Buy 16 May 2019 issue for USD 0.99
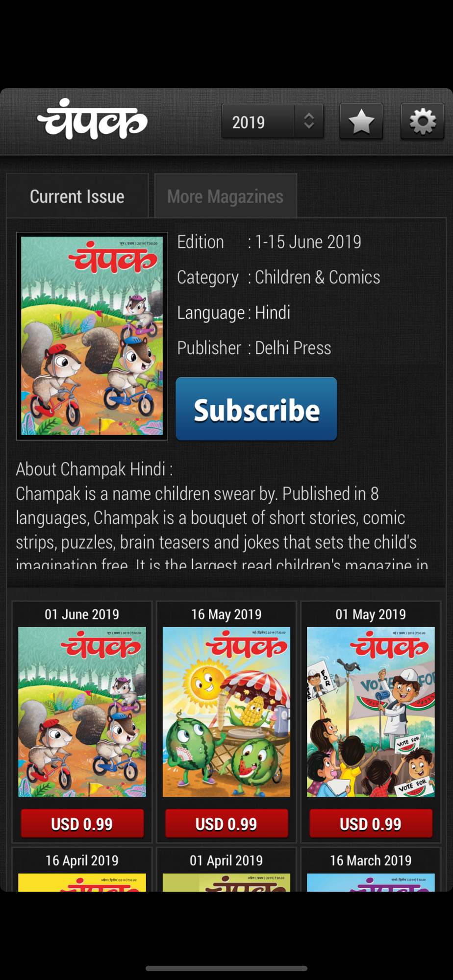The height and width of the screenshot is (980, 453). point(226,824)
